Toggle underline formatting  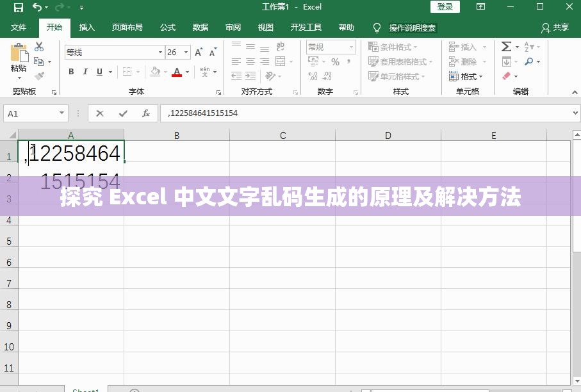click(x=99, y=72)
